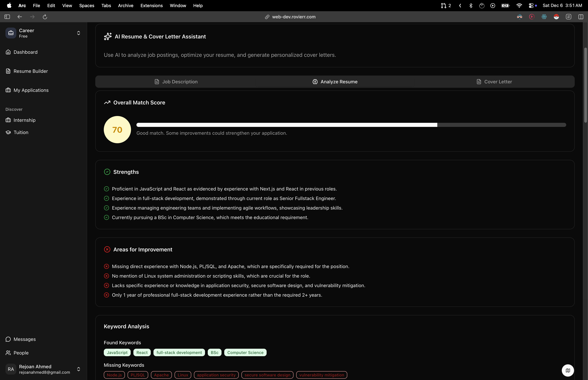The width and height of the screenshot is (588, 380).
Task: Open the Spaces menu in menu bar
Action: click(x=87, y=5)
